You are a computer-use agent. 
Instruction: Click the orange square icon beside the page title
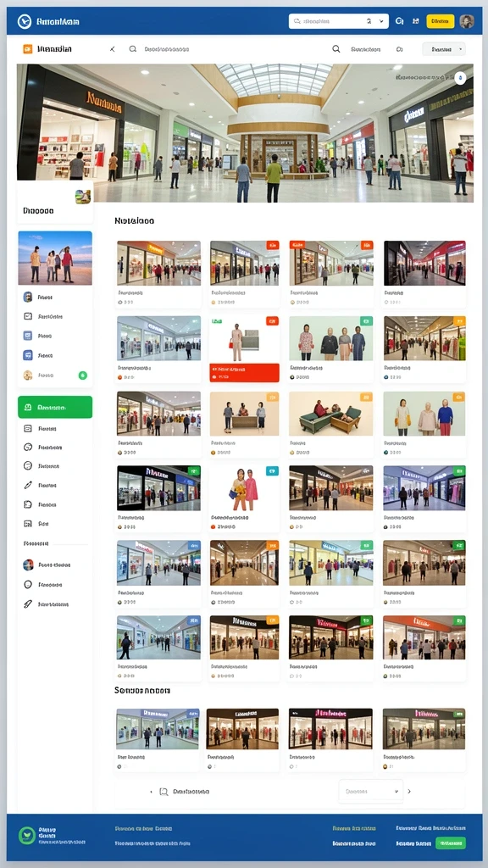coord(27,49)
